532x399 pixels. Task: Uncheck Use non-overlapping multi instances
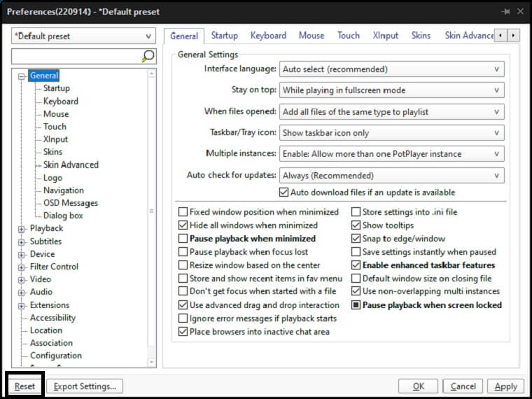[356, 291]
